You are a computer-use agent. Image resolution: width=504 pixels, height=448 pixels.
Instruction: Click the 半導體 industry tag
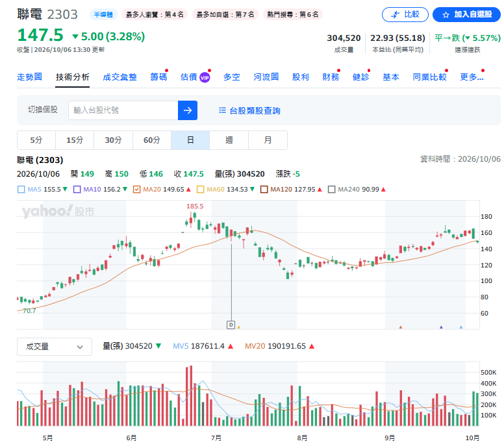point(103,14)
